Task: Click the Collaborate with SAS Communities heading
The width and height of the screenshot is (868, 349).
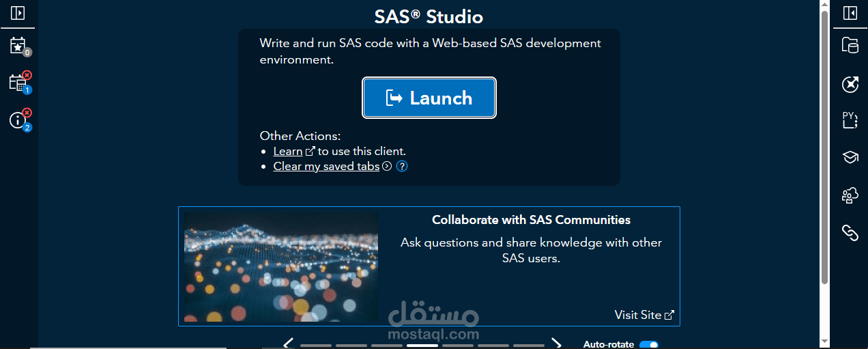Action: 531,220
